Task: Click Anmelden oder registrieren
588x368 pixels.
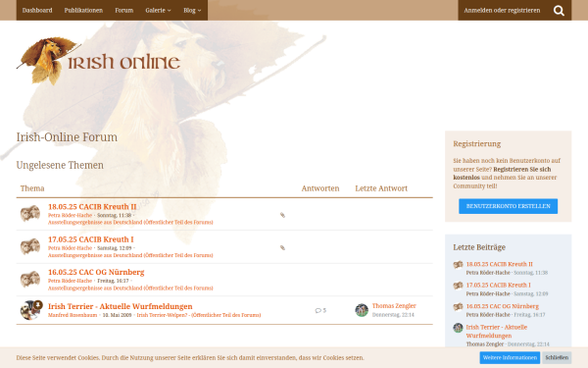Action: tap(502, 10)
